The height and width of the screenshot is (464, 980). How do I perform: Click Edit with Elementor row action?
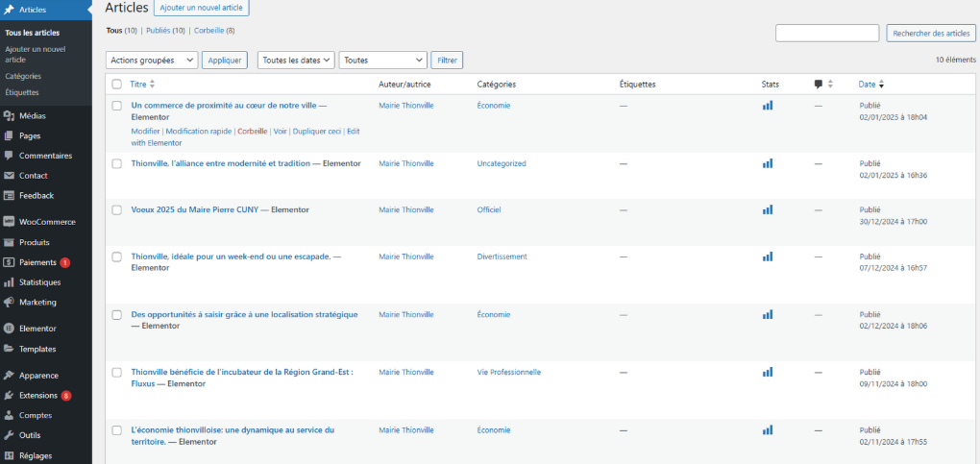pos(245,137)
